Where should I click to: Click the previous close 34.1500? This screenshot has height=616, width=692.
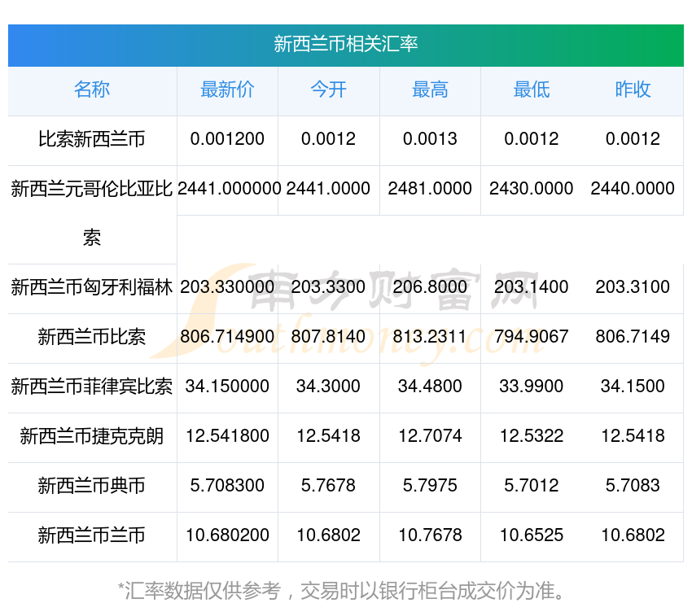coord(633,387)
